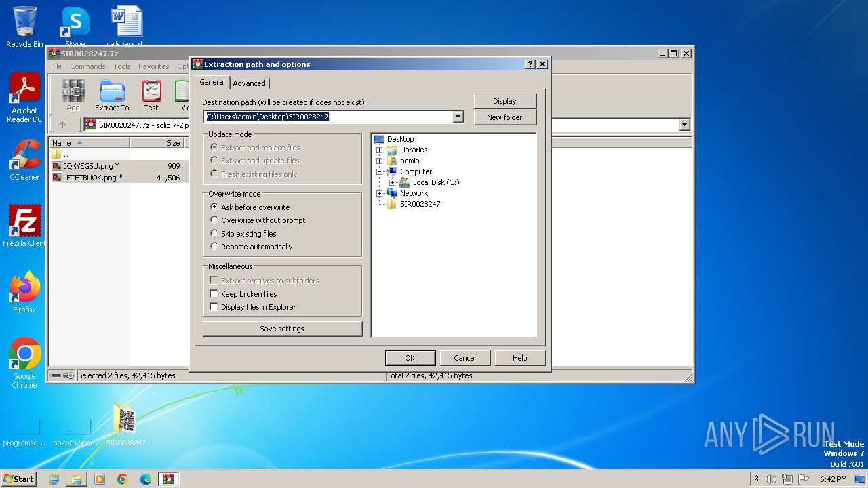Open Microsoft Edge from the taskbar
This screenshot has height=488, width=868.
pyautogui.click(x=146, y=479)
